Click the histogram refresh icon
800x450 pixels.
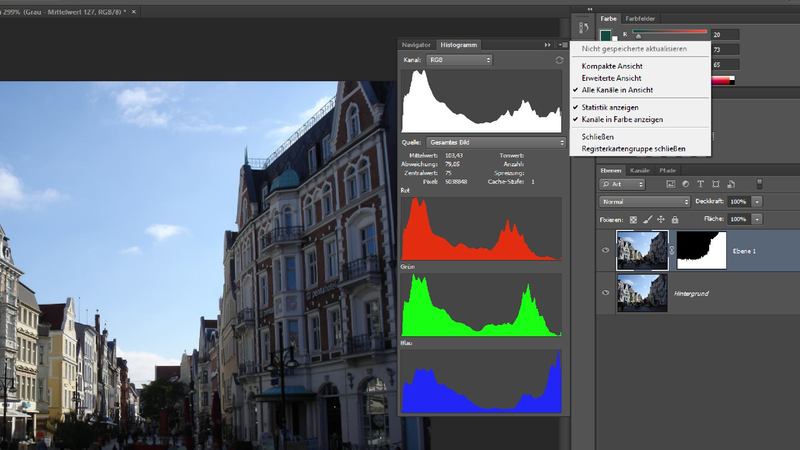click(559, 60)
